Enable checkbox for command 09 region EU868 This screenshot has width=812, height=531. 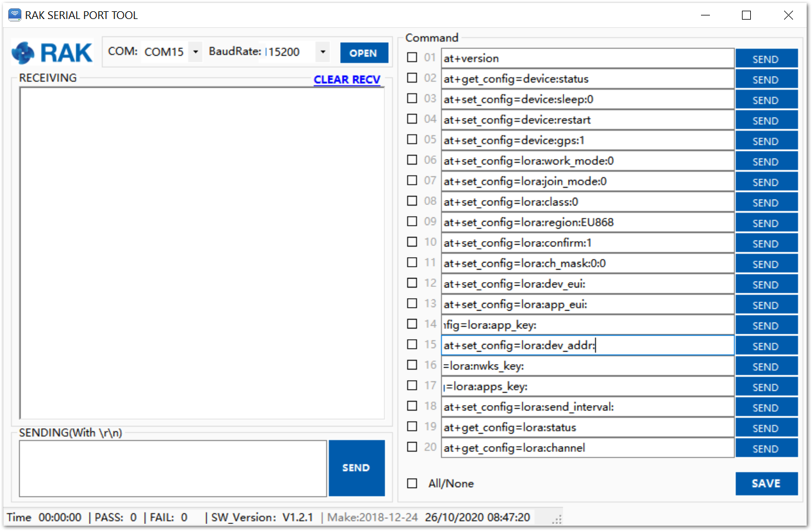click(412, 222)
